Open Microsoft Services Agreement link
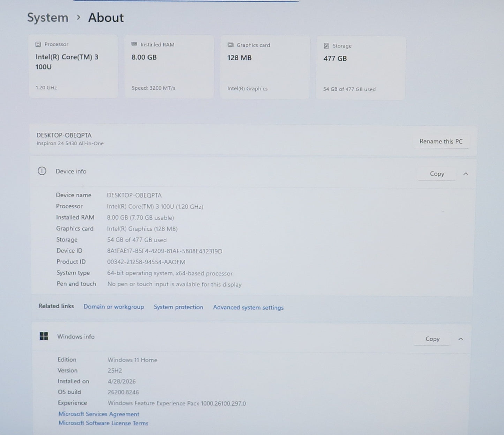 (99, 414)
